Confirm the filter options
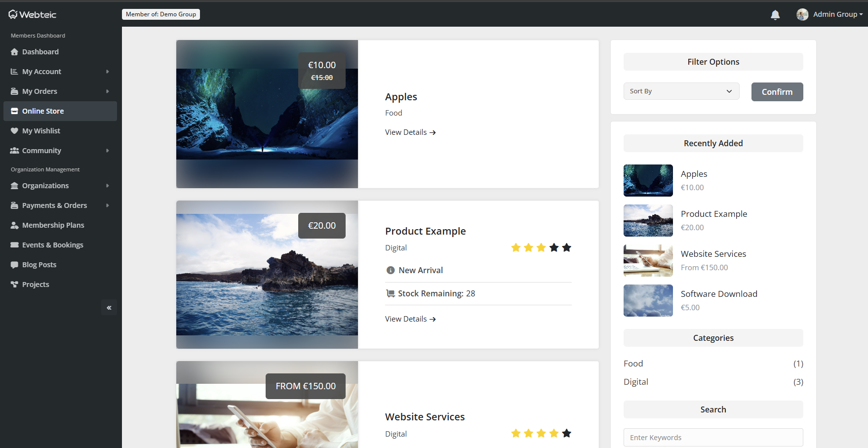This screenshot has height=448, width=868. (777, 92)
